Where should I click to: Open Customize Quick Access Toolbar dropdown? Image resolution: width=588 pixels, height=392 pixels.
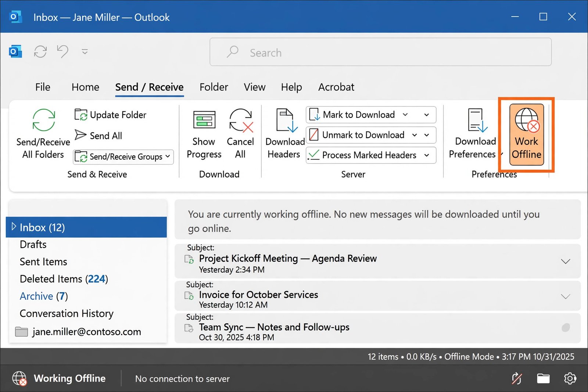pyautogui.click(x=85, y=51)
